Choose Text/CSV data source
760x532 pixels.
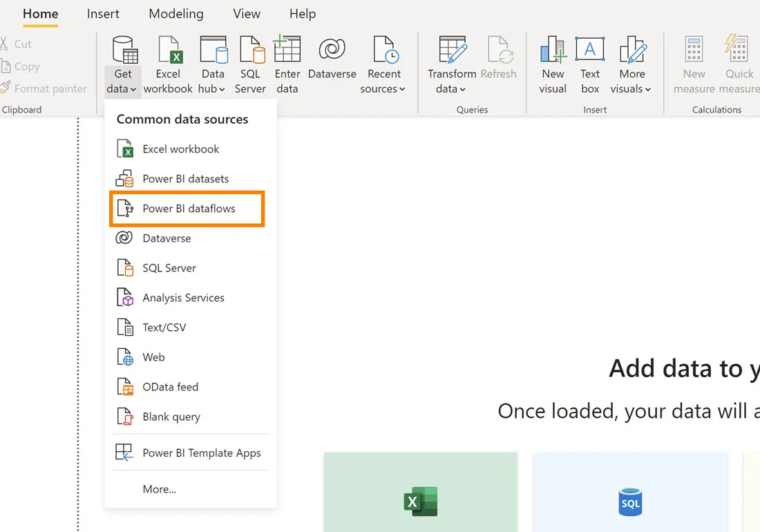[x=190, y=327]
